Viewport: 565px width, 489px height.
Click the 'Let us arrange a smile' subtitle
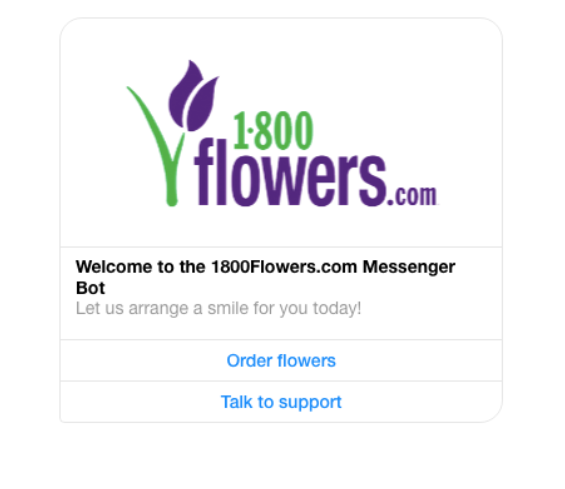(218, 308)
